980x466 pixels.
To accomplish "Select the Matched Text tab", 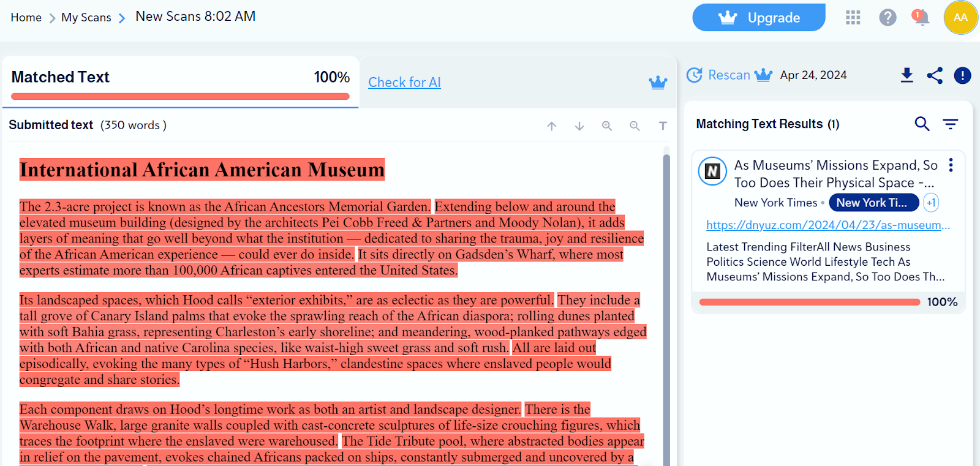I will pos(180,81).
